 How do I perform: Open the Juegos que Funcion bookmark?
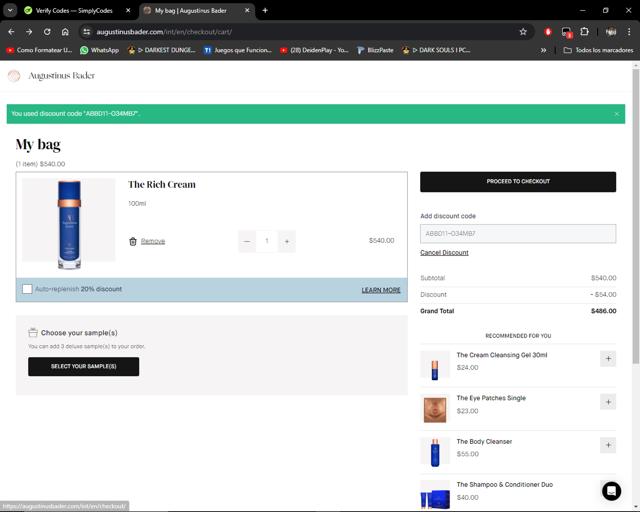(x=238, y=50)
